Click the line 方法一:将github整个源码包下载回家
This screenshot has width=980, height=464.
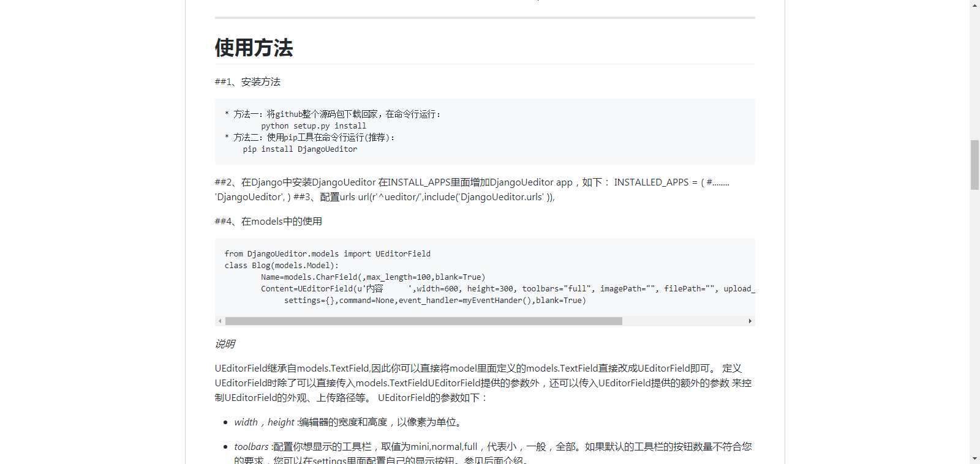[x=333, y=114]
